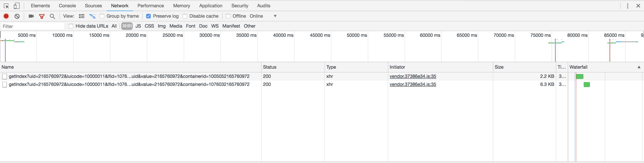The height and width of the screenshot is (163, 644).
Task: Uncheck Preserve log checkbox
Action: tap(148, 16)
